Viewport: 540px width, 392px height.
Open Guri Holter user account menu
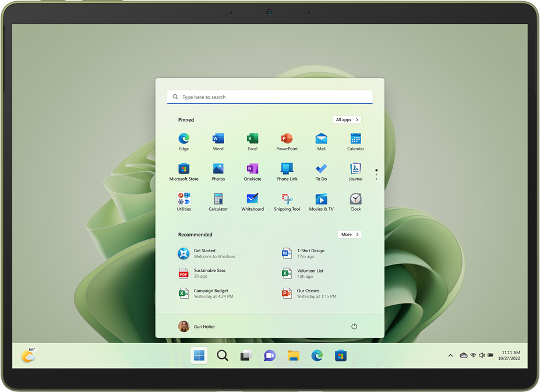pyautogui.click(x=197, y=327)
